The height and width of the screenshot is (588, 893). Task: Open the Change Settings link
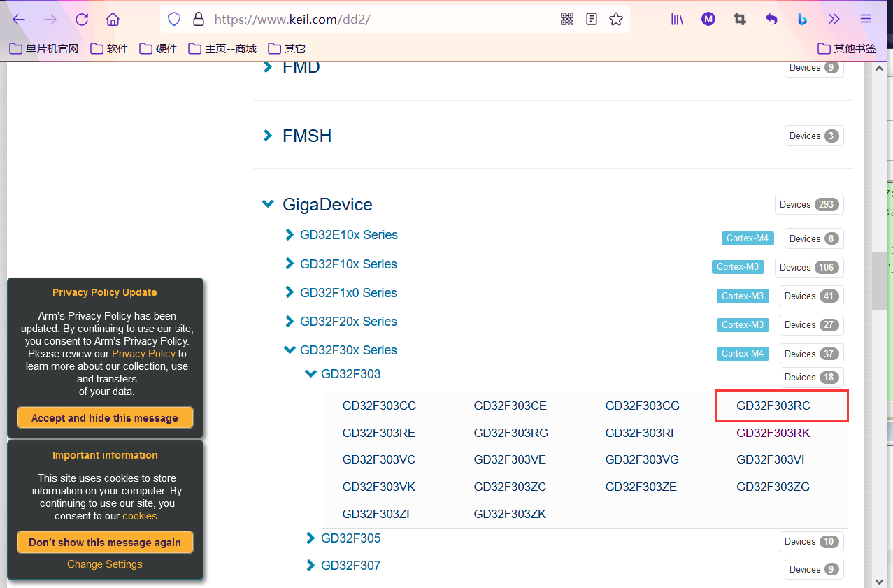tap(105, 564)
